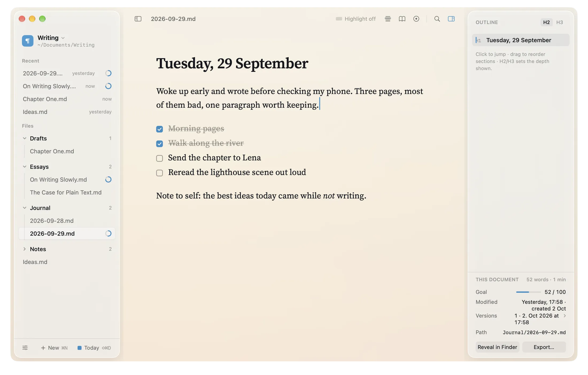Open reading mode book icon
Screen dimensions: 588x375
(x=402, y=19)
